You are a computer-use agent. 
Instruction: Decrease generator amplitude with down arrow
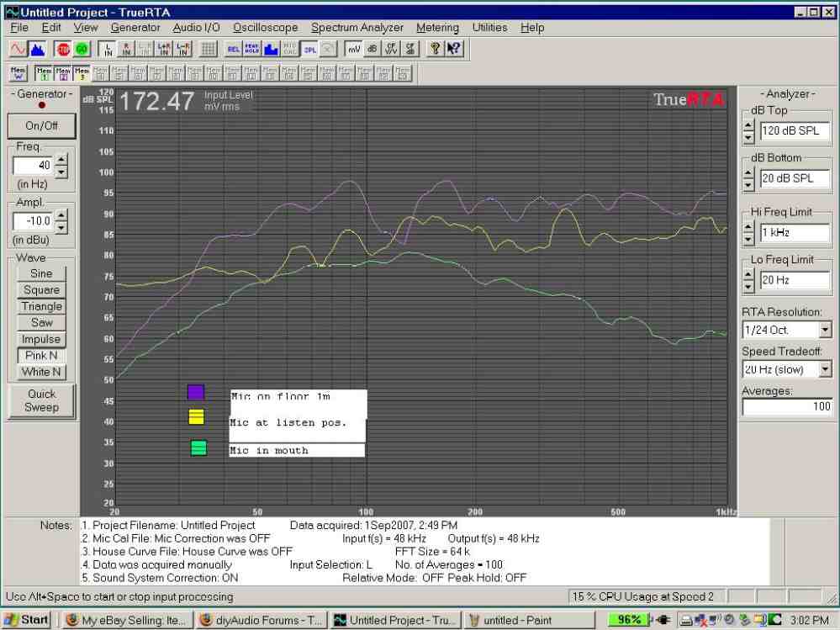(61, 227)
